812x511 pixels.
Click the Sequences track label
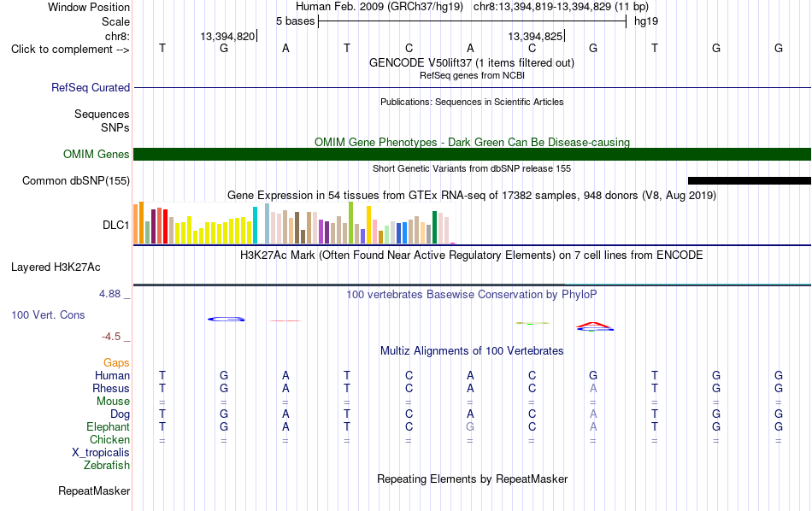102,114
